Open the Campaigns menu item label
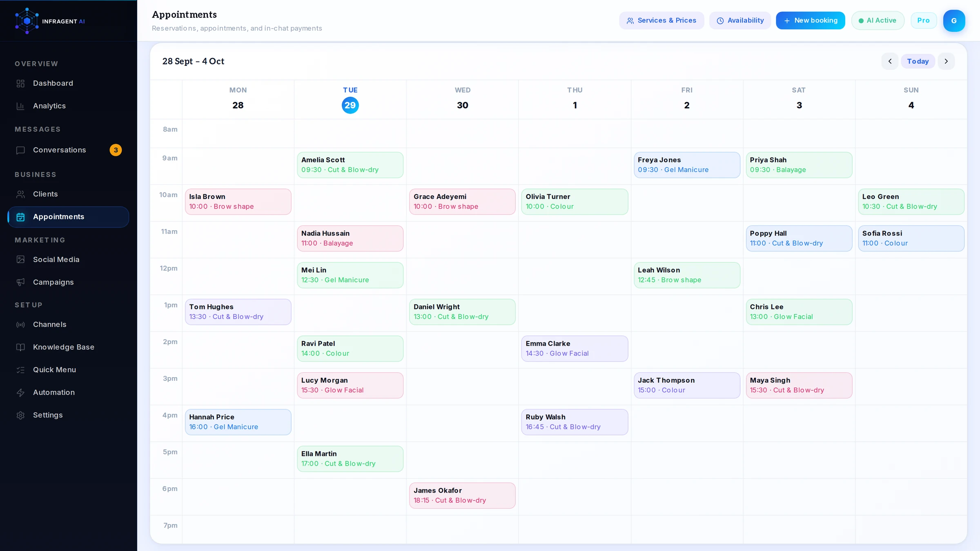Viewport: 980px width, 551px height. (53, 282)
